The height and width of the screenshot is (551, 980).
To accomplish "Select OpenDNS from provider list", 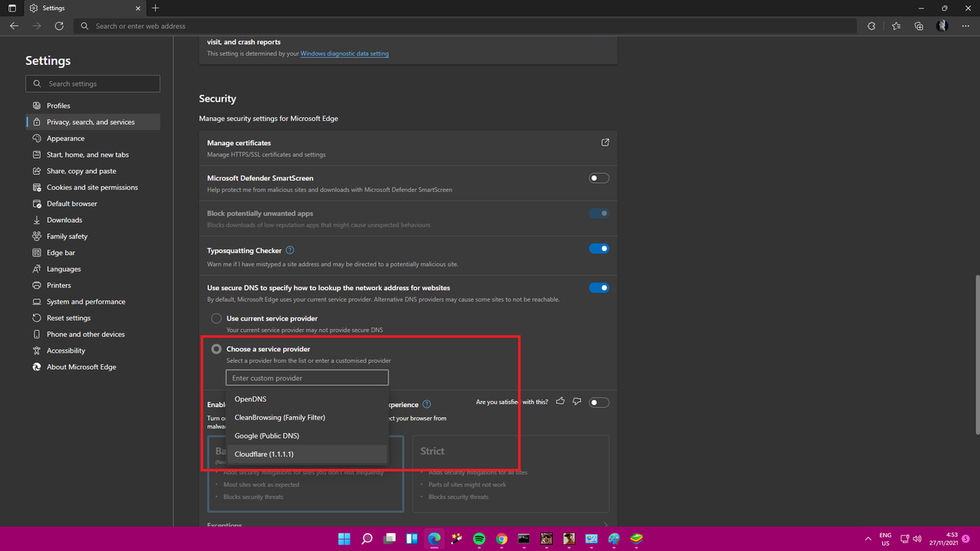I will coord(308,399).
